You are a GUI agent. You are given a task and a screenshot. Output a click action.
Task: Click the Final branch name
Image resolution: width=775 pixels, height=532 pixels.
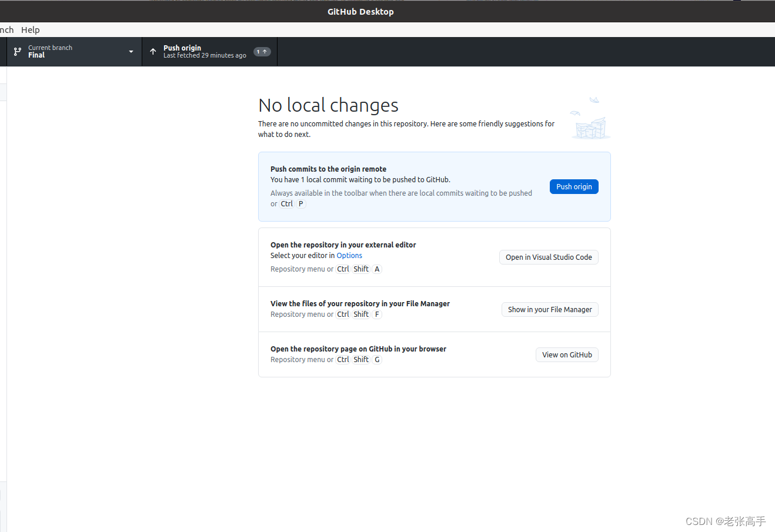pyautogui.click(x=36, y=55)
